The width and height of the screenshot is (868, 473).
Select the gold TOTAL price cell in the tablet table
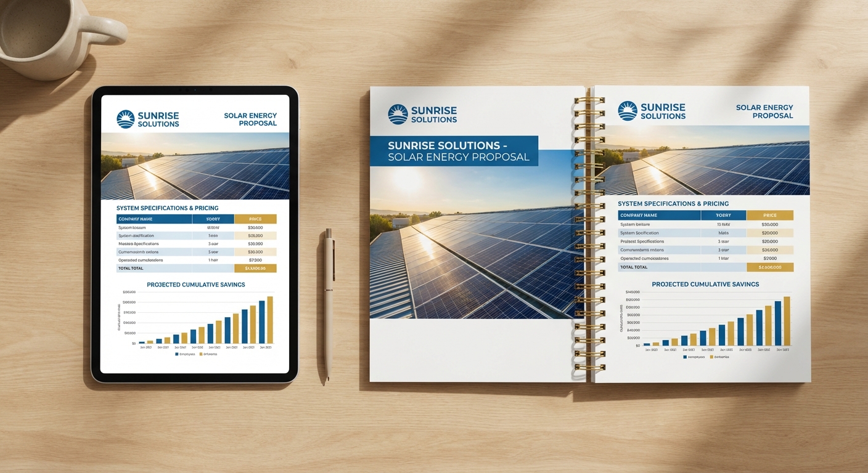point(255,268)
